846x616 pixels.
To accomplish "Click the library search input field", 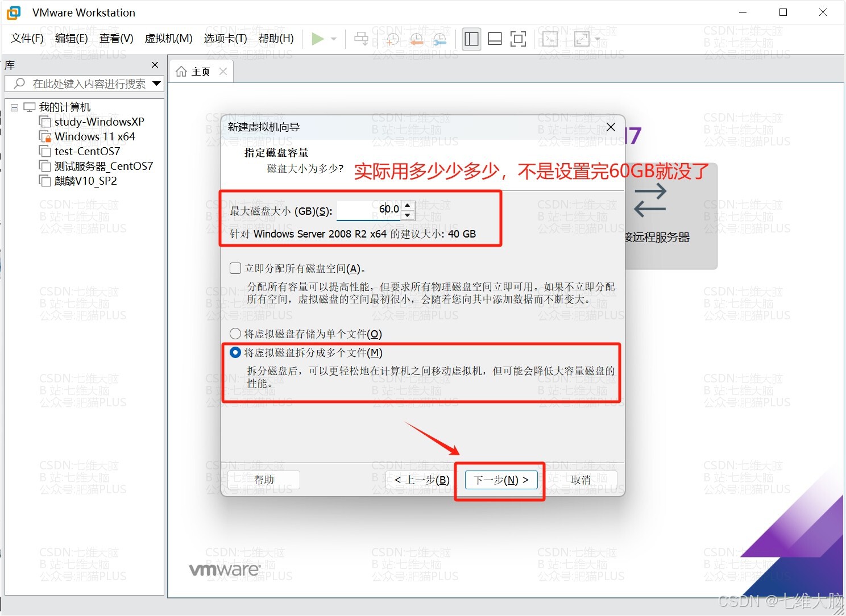I will [x=84, y=84].
